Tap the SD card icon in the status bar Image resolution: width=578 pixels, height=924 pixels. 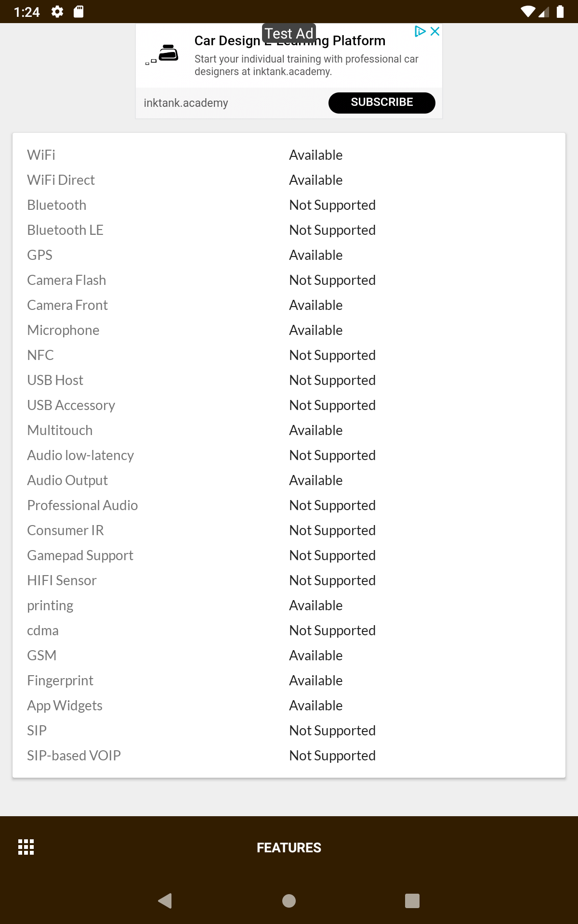(79, 12)
